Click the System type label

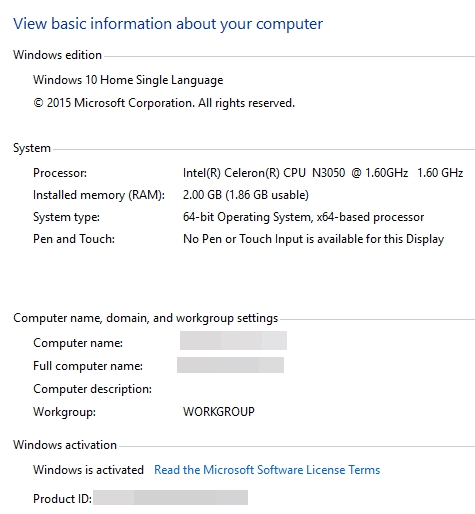pyautogui.click(x=66, y=217)
